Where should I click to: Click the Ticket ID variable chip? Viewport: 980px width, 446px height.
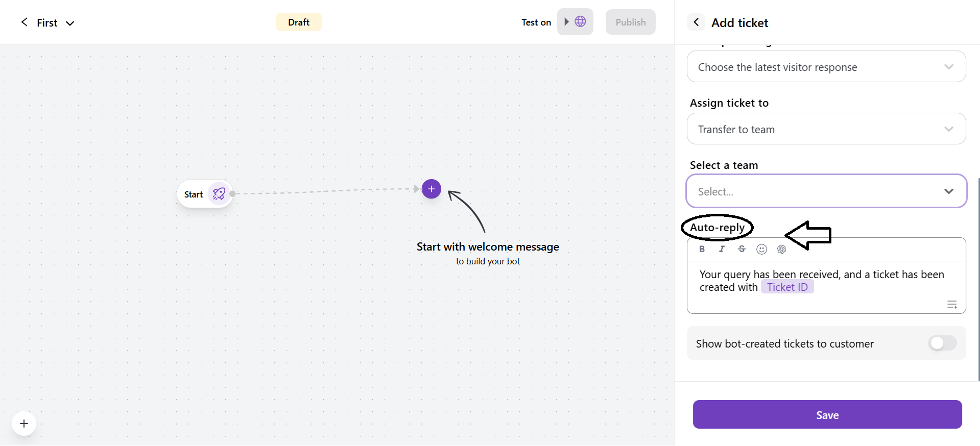pos(787,287)
